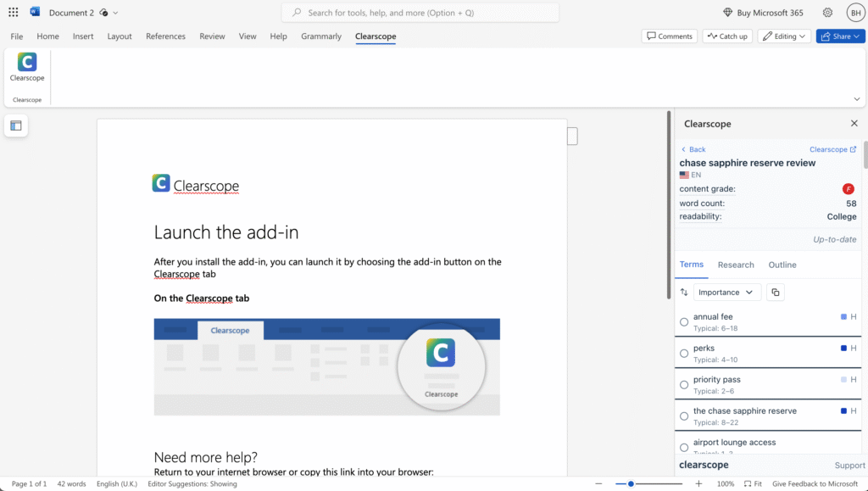Open the Editing mode dropdown
The width and height of the screenshot is (868, 491).
783,36
